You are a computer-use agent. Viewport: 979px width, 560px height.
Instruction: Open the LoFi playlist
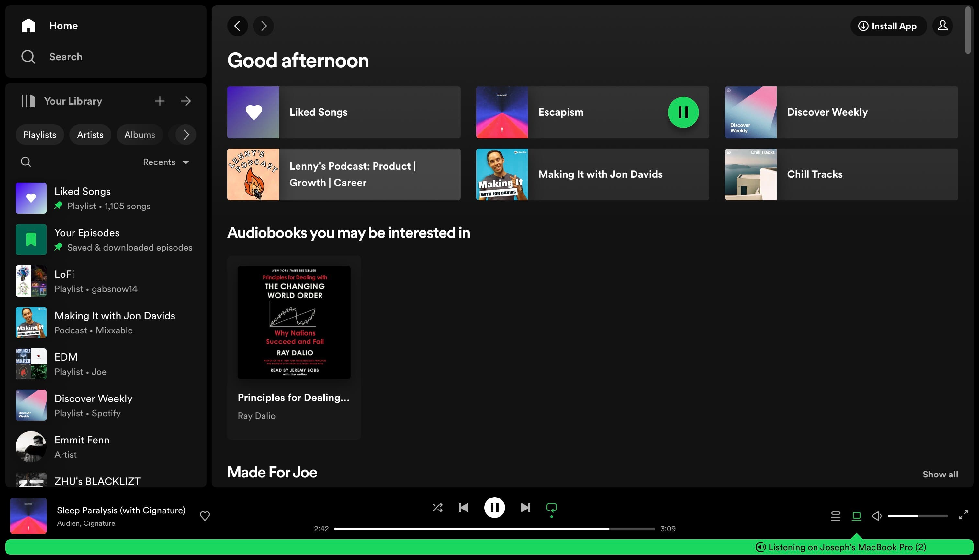pyautogui.click(x=106, y=281)
